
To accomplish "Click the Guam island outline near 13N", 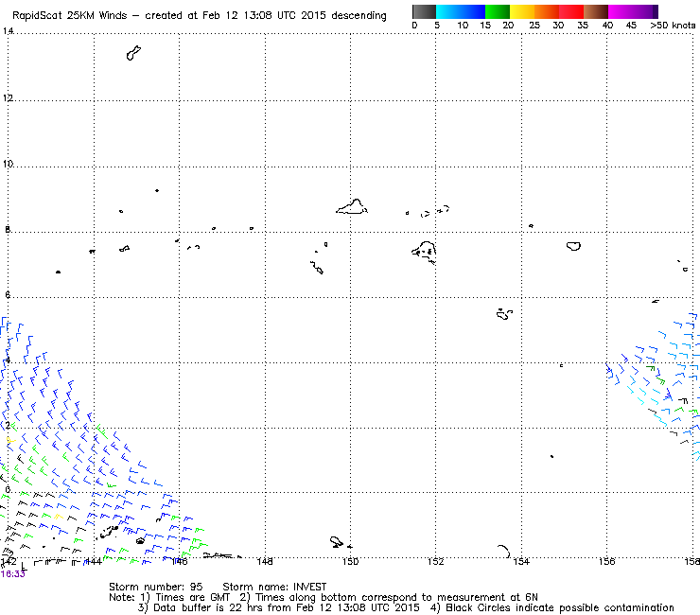I will point(133,53).
